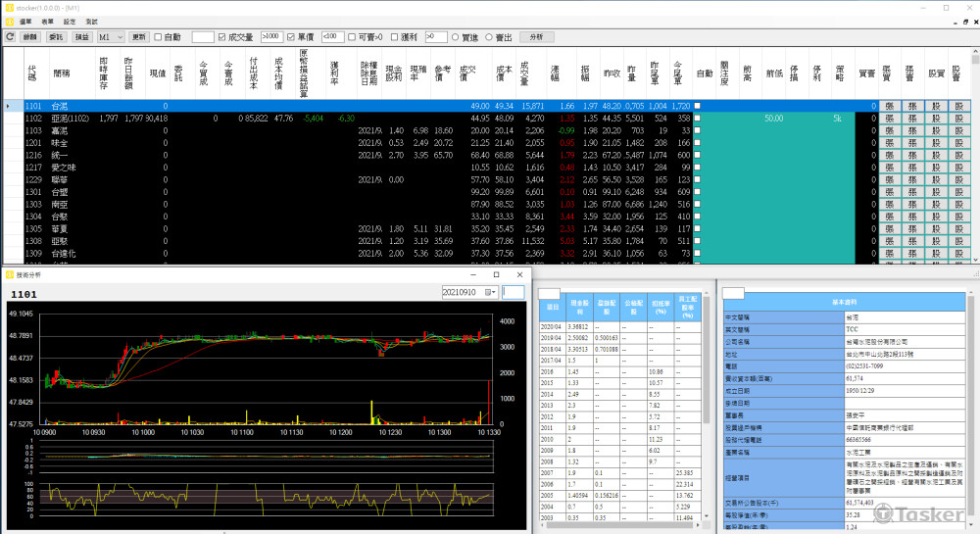This screenshot has width=980, height=534.
Task: Toggle the 獲利 filter checkbox
Action: [396, 37]
